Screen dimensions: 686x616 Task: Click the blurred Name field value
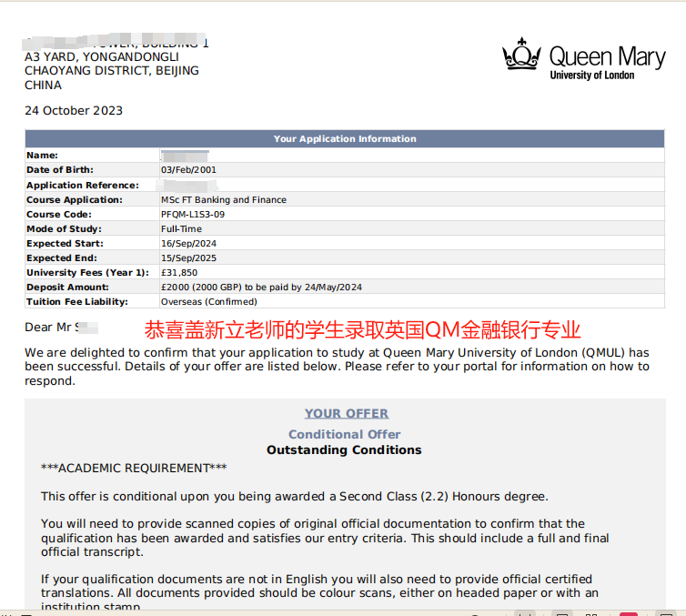(185, 156)
